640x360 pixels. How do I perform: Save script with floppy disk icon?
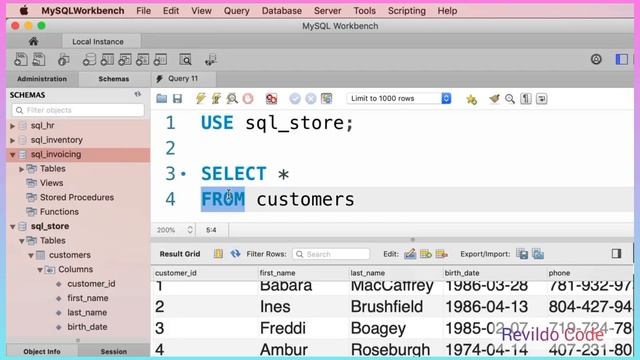[178, 98]
